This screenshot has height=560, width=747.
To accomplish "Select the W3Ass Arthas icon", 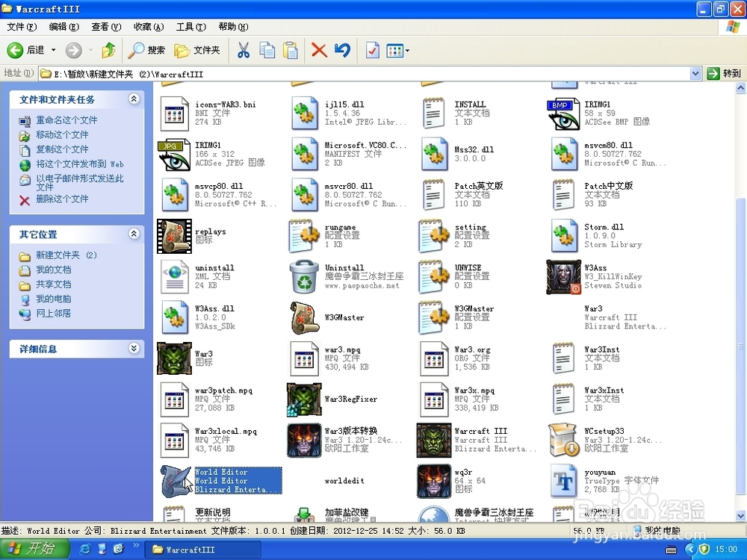I will pos(563,277).
